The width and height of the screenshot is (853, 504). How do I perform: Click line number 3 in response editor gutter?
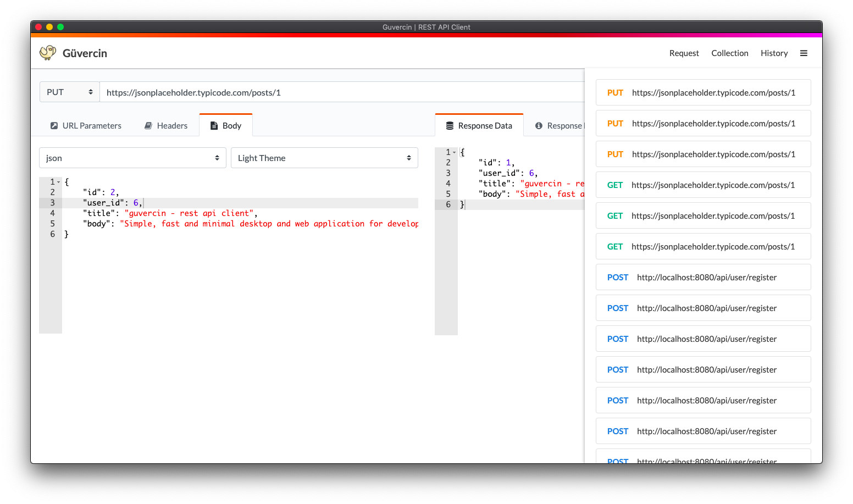tap(448, 173)
